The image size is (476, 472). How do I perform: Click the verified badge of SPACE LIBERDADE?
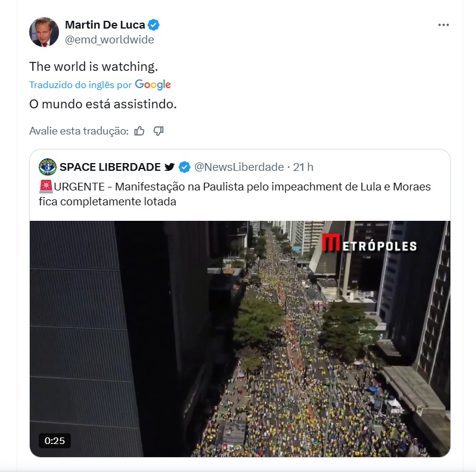click(185, 167)
